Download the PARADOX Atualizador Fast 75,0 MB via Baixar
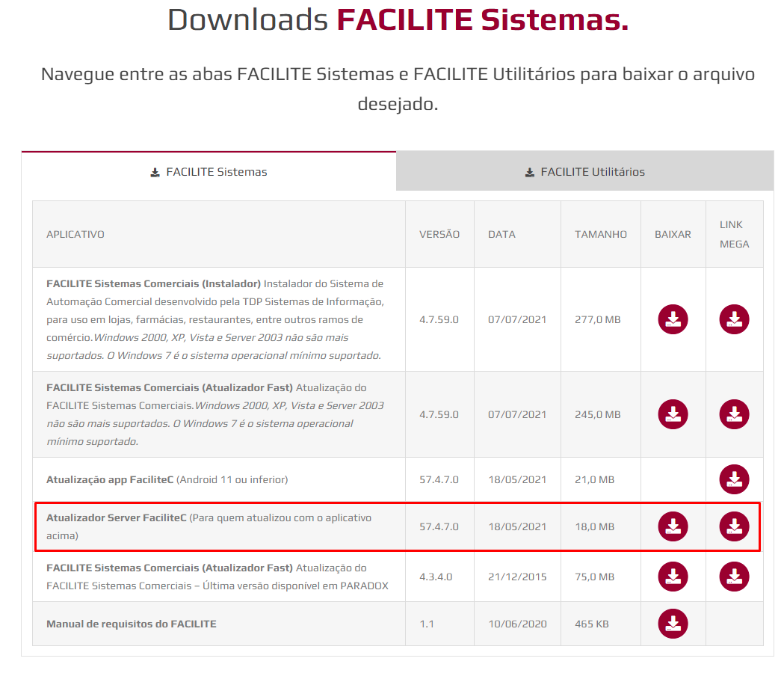The height and width of the screenshot is (679, 784). [x=673, y=577]
